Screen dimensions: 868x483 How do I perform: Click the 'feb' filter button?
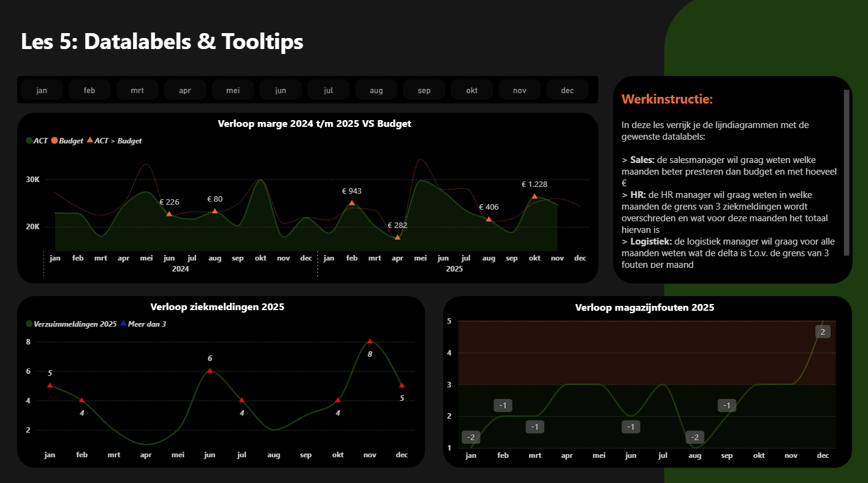pos(89,89)
